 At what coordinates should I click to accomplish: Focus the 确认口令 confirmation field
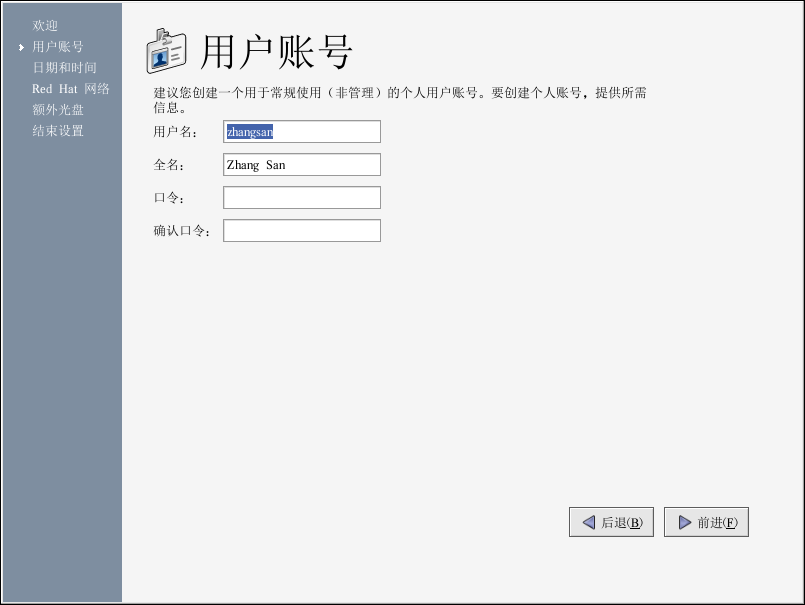pyautogui.click(x=301, y=231)
